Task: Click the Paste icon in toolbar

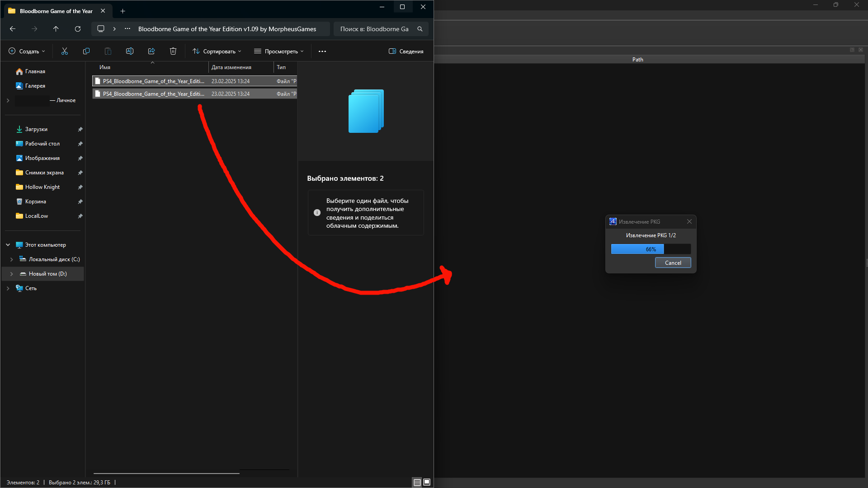Action: 108,52
